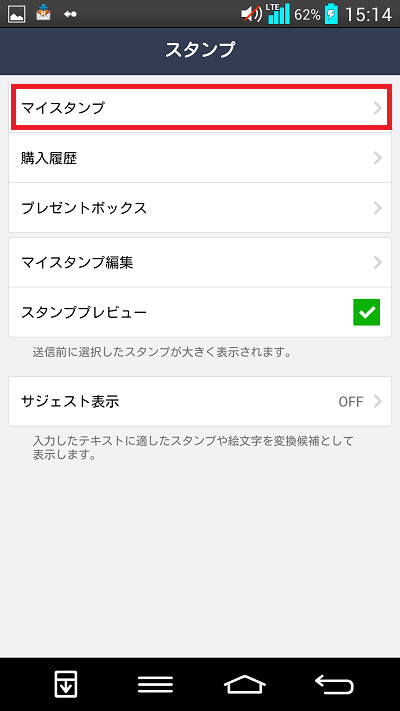
Task: Tap the スタンプ page title header
Action: (x=200, y=49)
